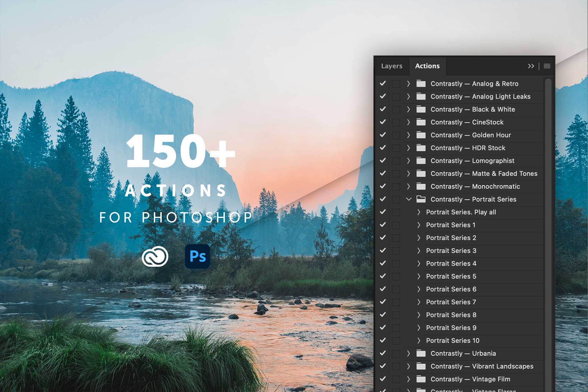Click the Actions panel vertical scrollbar
Screen dimensions: 588x392
[x=548, y=226]
